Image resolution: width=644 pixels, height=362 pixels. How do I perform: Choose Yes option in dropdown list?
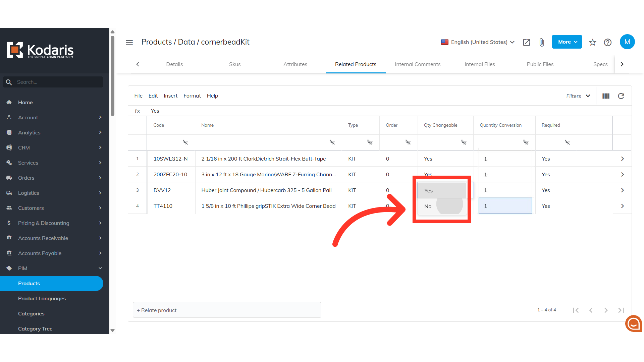click(x=429, y=190)
